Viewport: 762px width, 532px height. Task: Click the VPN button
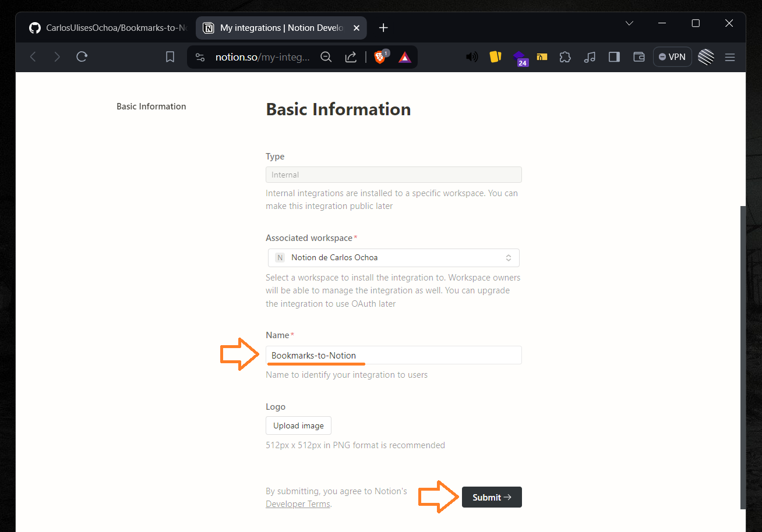pos(672,57)
